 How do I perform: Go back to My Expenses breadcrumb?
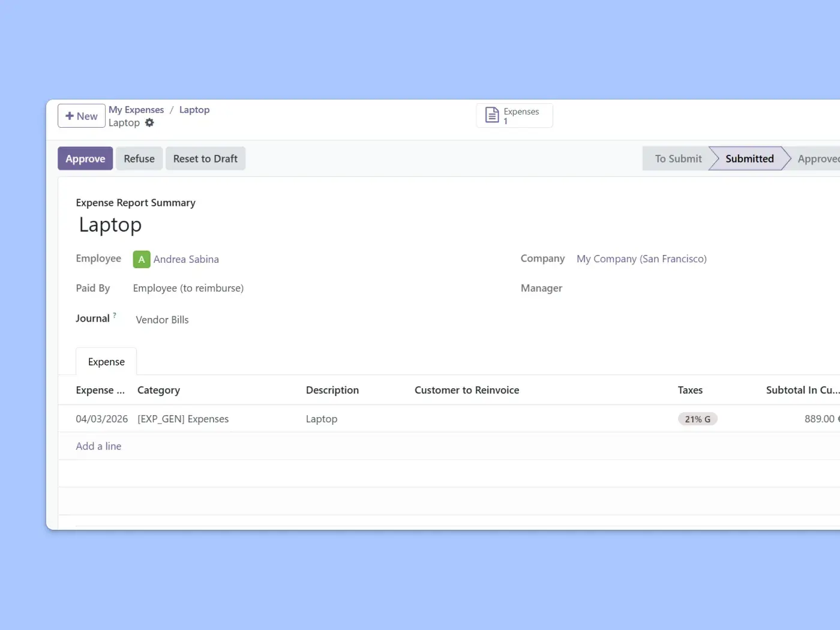click(136, 110)
